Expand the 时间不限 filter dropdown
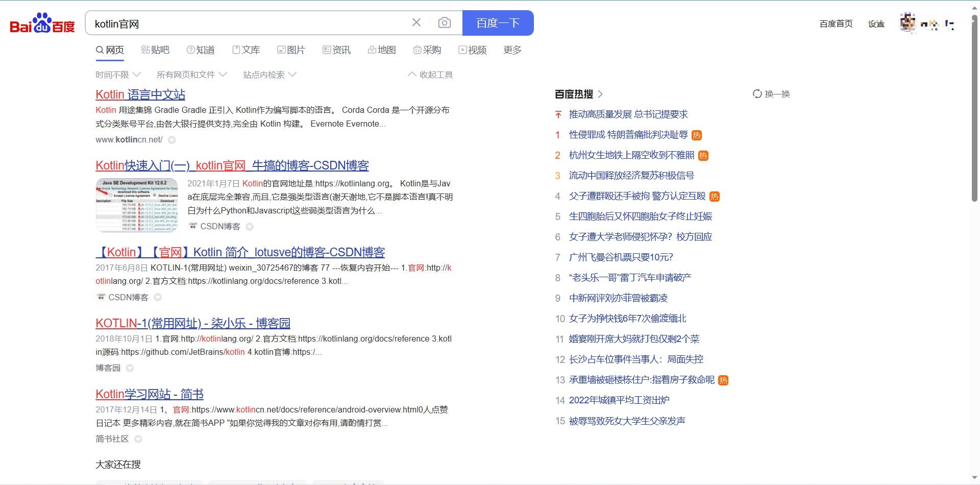 tap(118, 75)
